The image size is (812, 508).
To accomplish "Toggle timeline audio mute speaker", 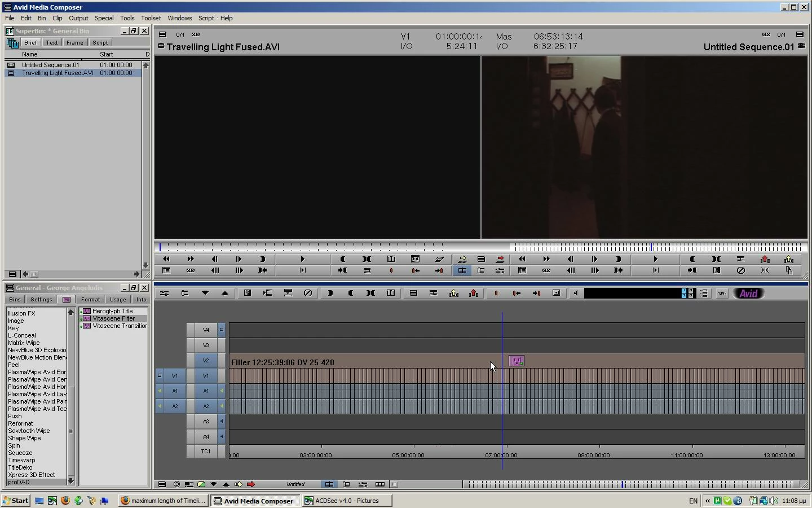I will (576, 293).
